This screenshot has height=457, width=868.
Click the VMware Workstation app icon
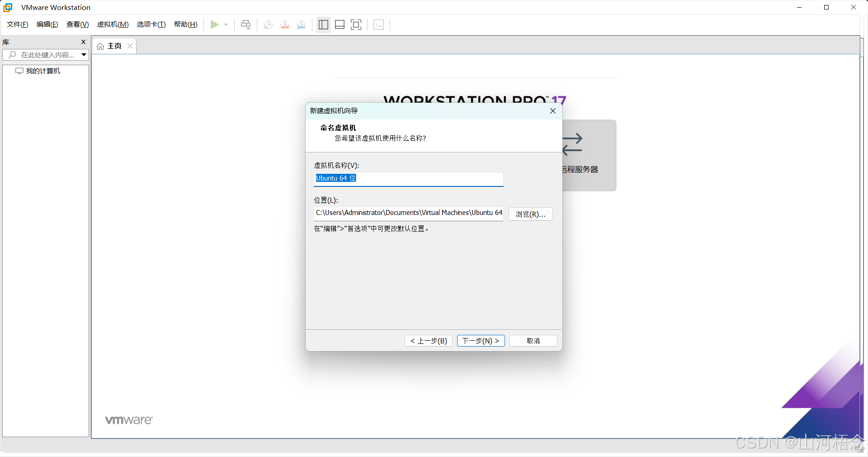coord(8,7)
